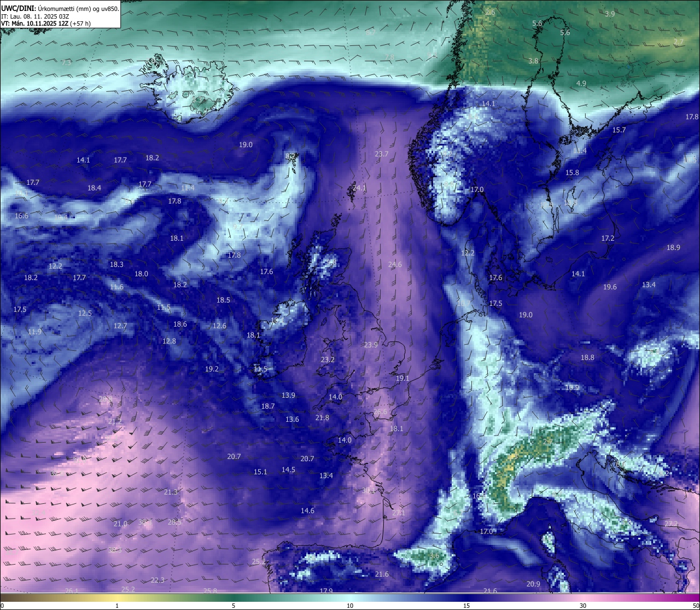
Task: Click the map value 19.2
Action: [212, 369]
